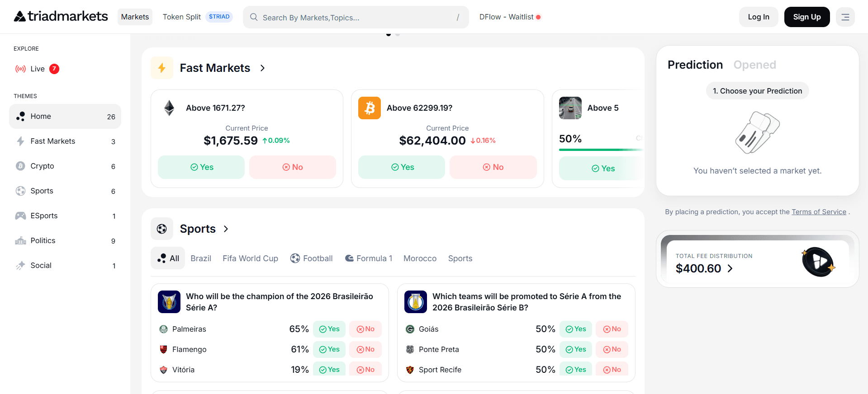
Task: Filter sports by Brazil tab
Action: pos(201,258)
